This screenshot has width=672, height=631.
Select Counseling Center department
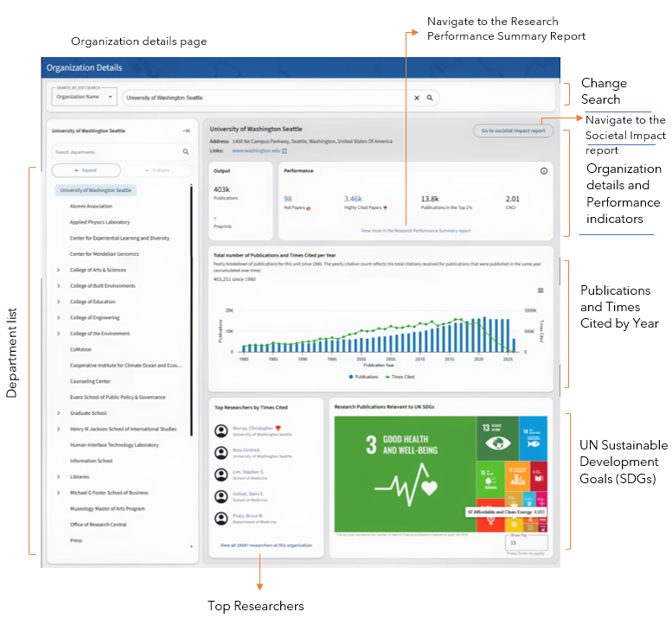tap(91, 381)
